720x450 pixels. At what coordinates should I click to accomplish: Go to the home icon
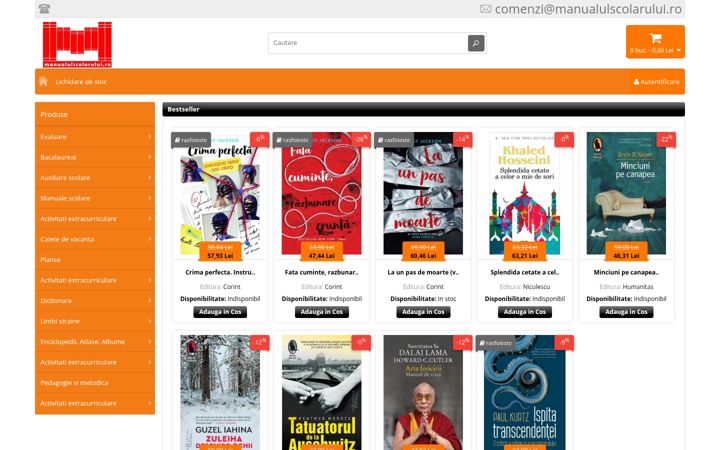click(x=43, y=81)
